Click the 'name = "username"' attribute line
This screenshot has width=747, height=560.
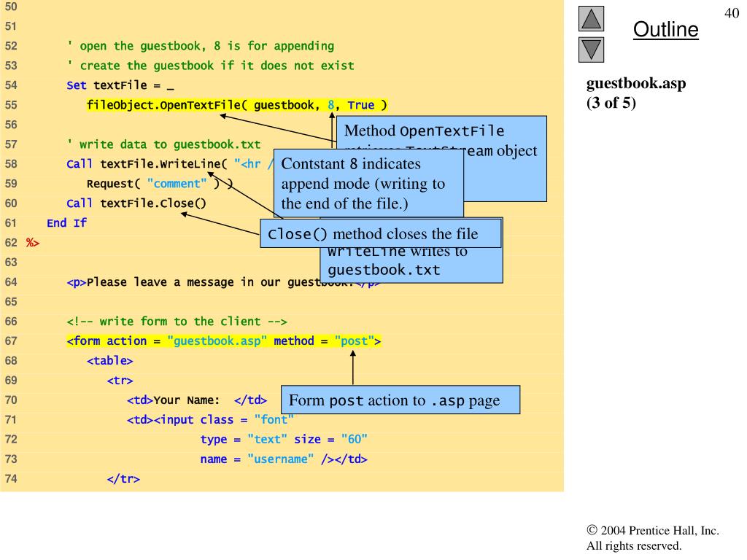[x=284, y=459]
